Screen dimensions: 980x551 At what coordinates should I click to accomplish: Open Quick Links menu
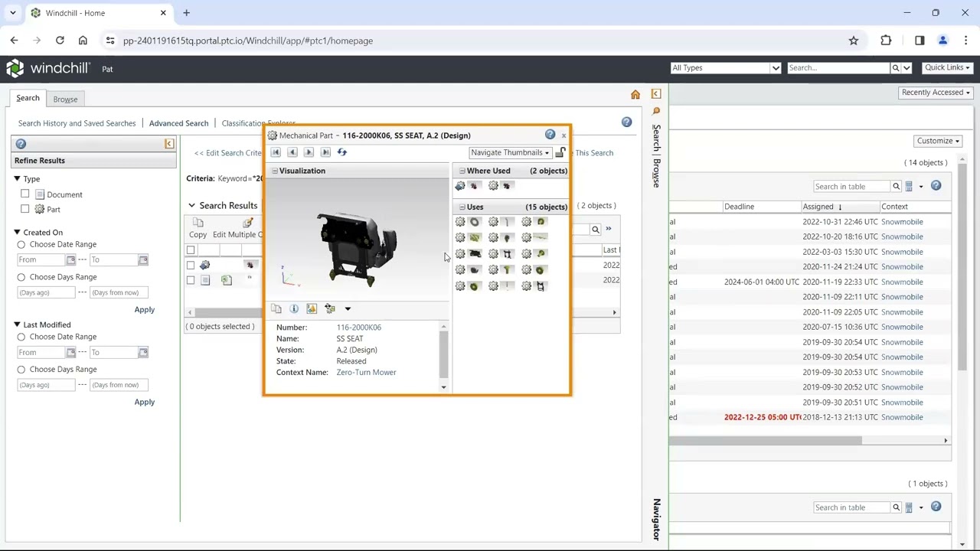(x=947, y=67)
